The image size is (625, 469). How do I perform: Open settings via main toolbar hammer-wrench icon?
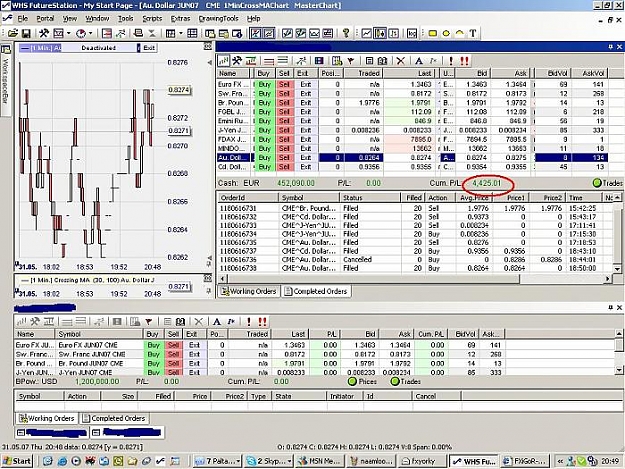[x=43, y=33]
